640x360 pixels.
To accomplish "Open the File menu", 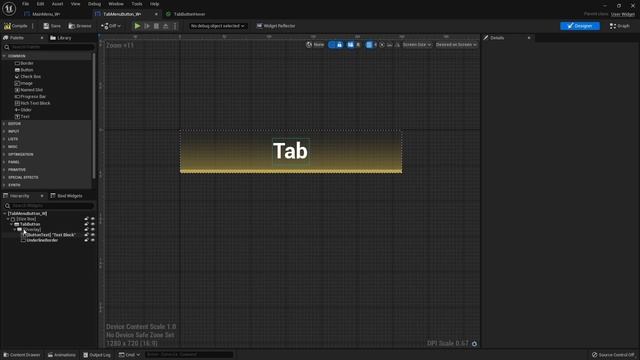I will [25, 4].
